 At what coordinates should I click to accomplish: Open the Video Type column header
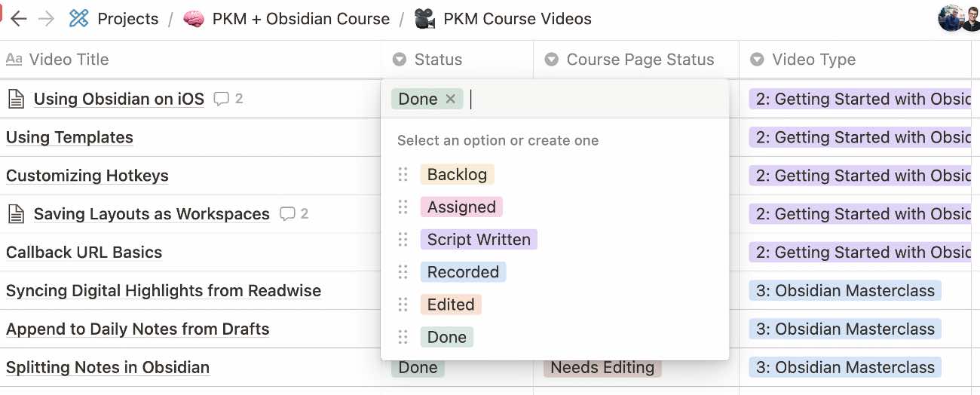coord(855,60)
